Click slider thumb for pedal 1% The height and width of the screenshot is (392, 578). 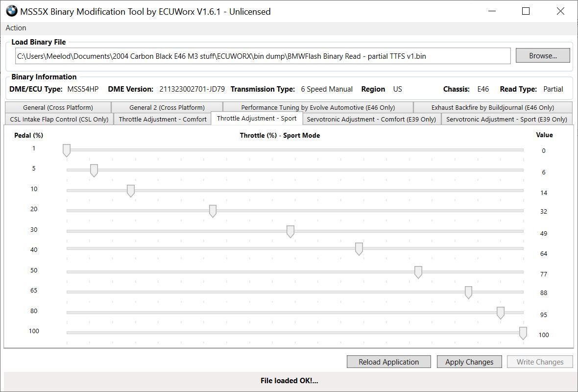pos(67,150)
